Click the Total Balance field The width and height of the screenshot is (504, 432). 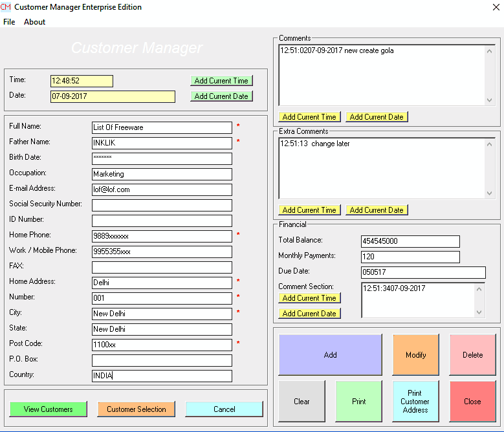[410, 241]
